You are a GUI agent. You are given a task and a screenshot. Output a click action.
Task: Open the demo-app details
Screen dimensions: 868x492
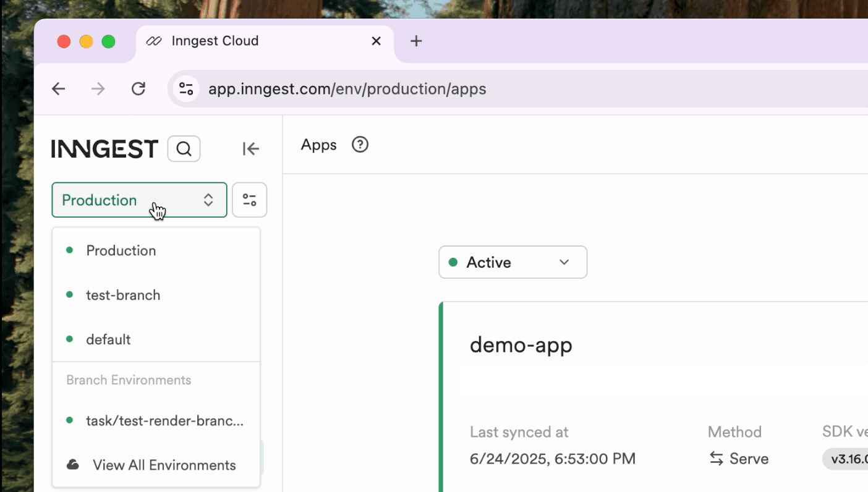521,345
